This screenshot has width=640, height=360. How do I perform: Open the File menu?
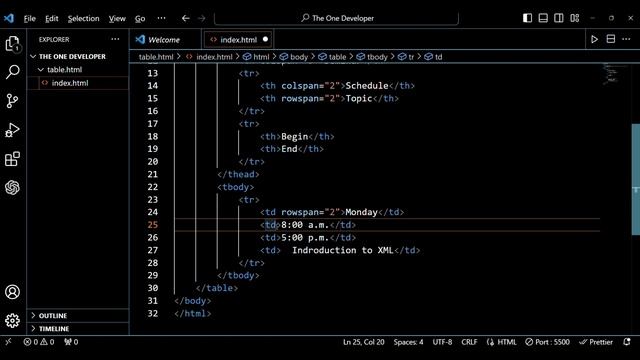point(29,18)
